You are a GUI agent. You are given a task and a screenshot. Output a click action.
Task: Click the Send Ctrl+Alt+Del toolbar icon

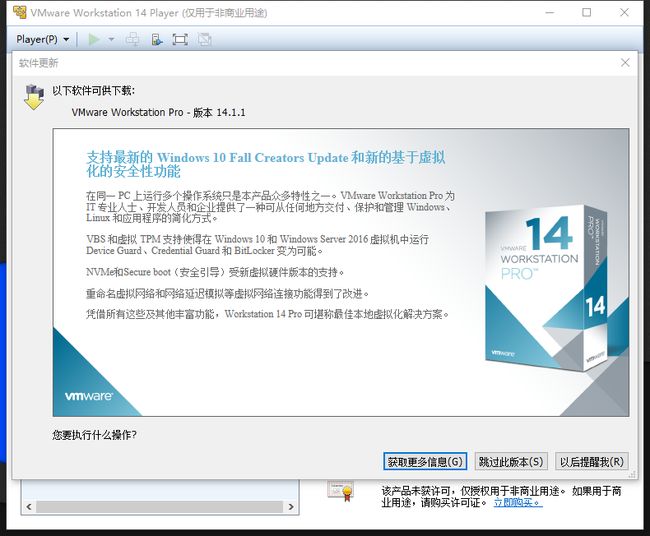[132, 39]
